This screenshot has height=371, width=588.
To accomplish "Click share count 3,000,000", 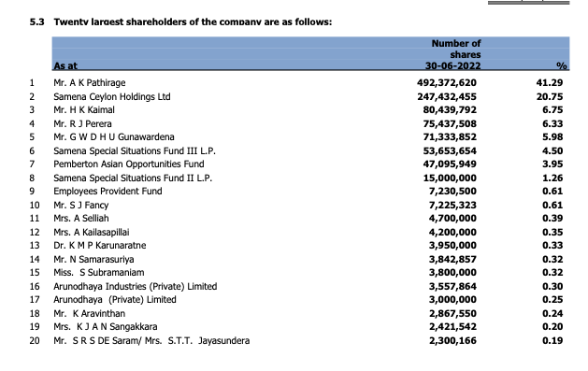I will pos(452,300).
